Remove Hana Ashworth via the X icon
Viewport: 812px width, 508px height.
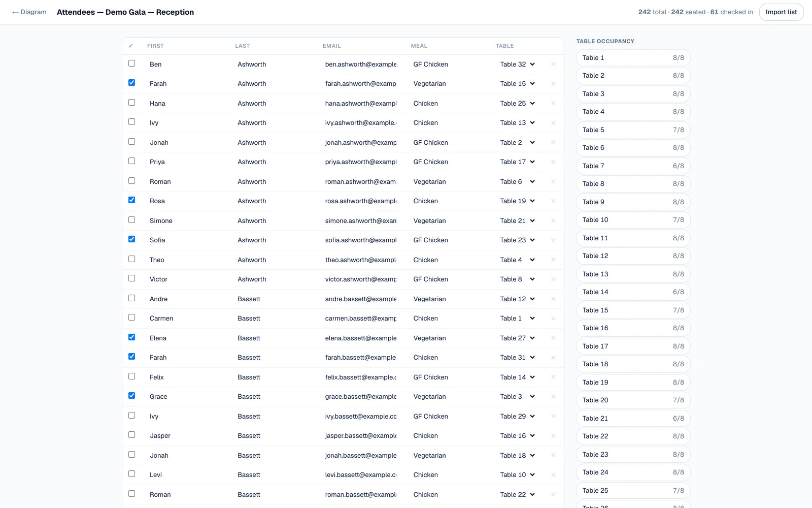[553, 104]
